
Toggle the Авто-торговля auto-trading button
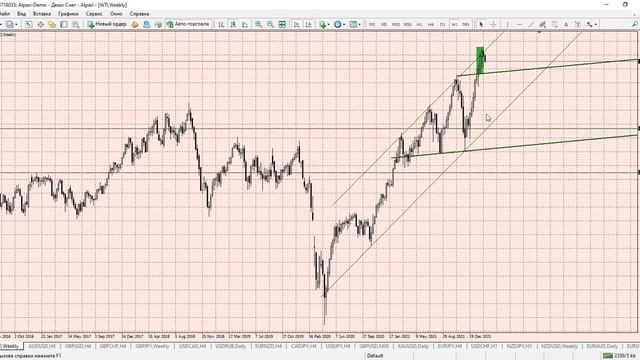click(188, 24)
